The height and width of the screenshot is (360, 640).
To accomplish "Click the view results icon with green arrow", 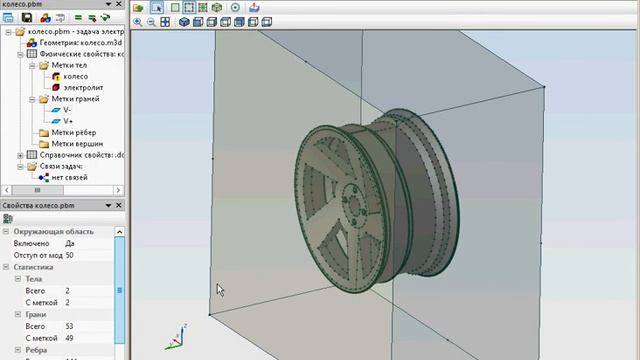I will pyautogui.click(x=106, y=18).
